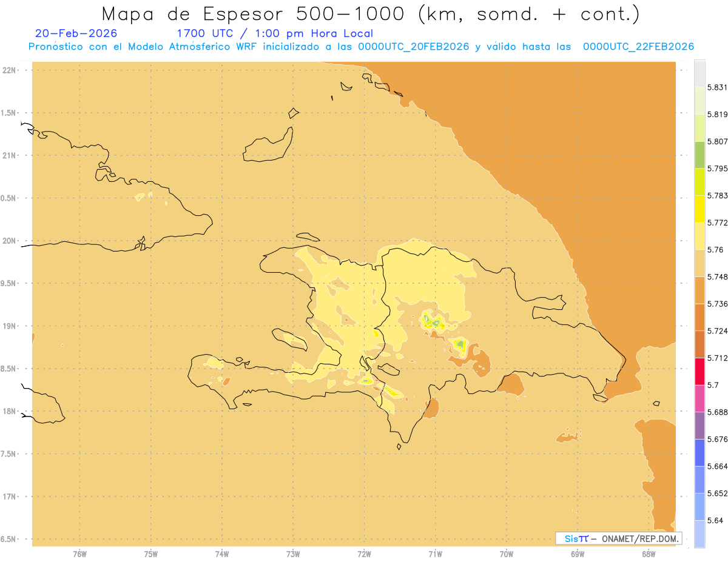This screenshot has height=562, width=728.
Task: Click the 69W longitude axis label
Action: 578,554
